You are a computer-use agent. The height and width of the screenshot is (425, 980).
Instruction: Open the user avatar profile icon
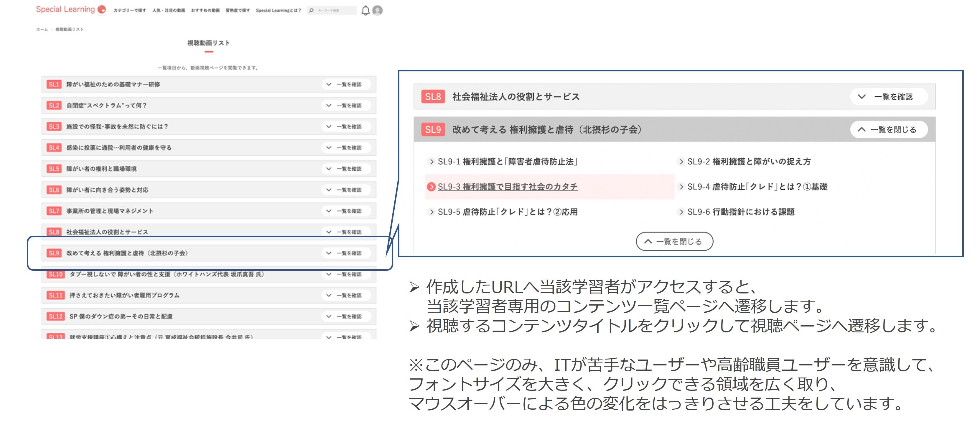point(377,10)
